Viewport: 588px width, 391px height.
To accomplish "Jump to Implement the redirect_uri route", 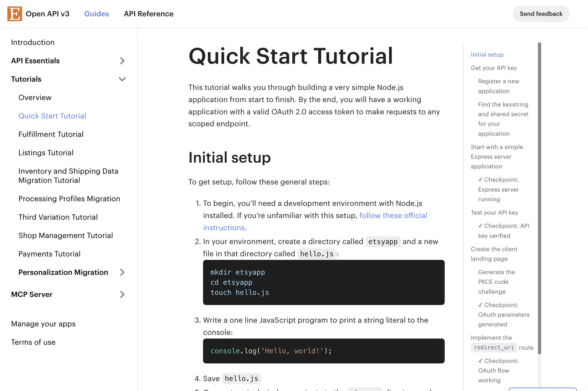I will click(502, 343).
